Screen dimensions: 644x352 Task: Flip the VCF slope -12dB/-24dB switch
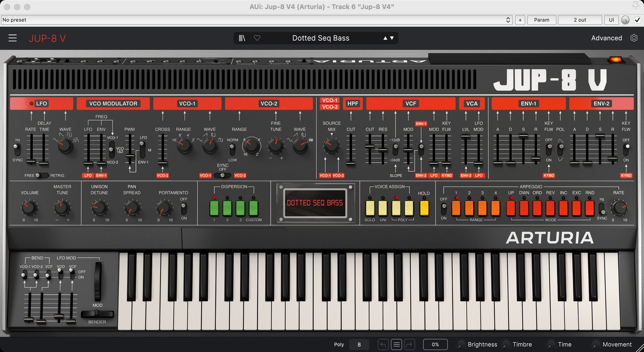pos(395,149)
